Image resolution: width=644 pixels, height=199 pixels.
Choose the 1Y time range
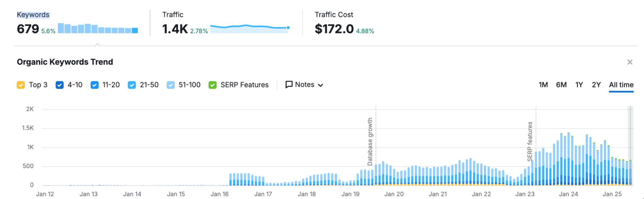tap(579, 85)
